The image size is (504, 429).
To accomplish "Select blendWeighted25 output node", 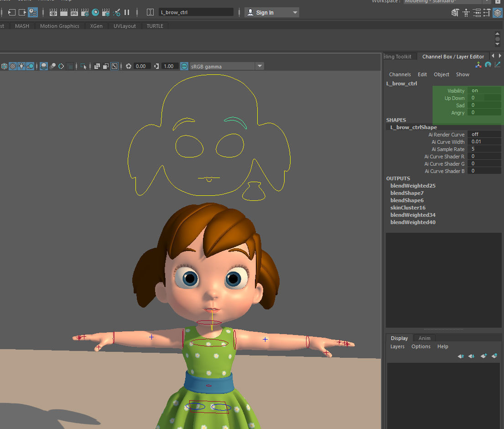I will click(x=413, y=186).
